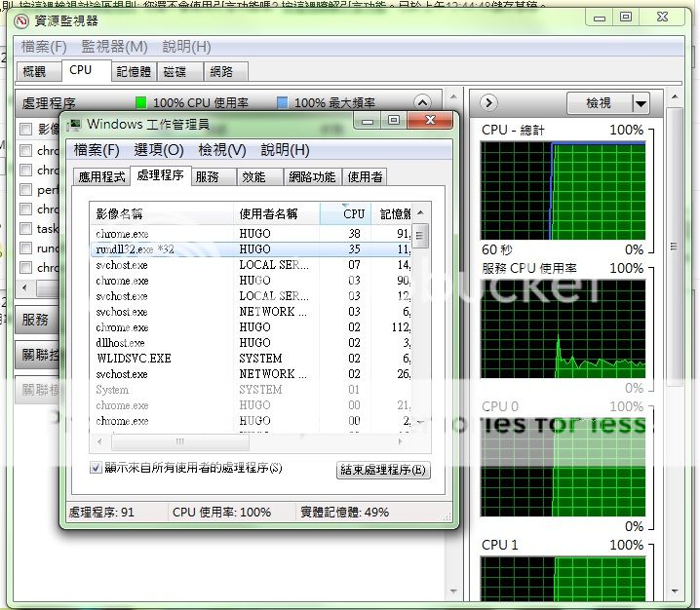Click graph panel scroll-up arrow
Image resolution: width=700 pixels, height=610 pixels.
tap(675, 96)
